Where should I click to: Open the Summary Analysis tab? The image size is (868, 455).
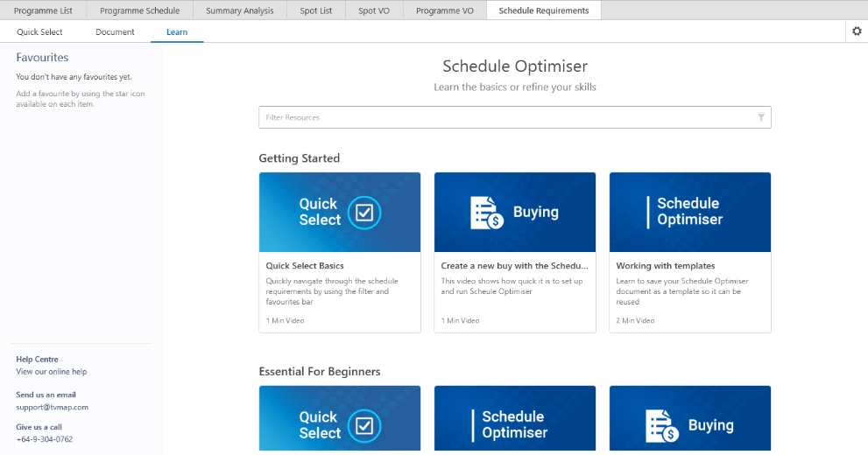tap(240, 10)
